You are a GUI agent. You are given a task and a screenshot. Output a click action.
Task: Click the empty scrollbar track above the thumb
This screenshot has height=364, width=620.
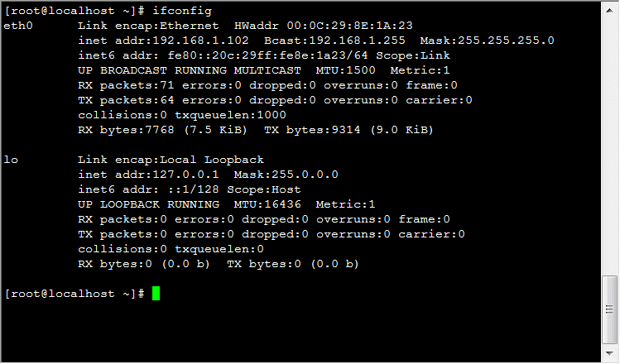click(610, 141)
